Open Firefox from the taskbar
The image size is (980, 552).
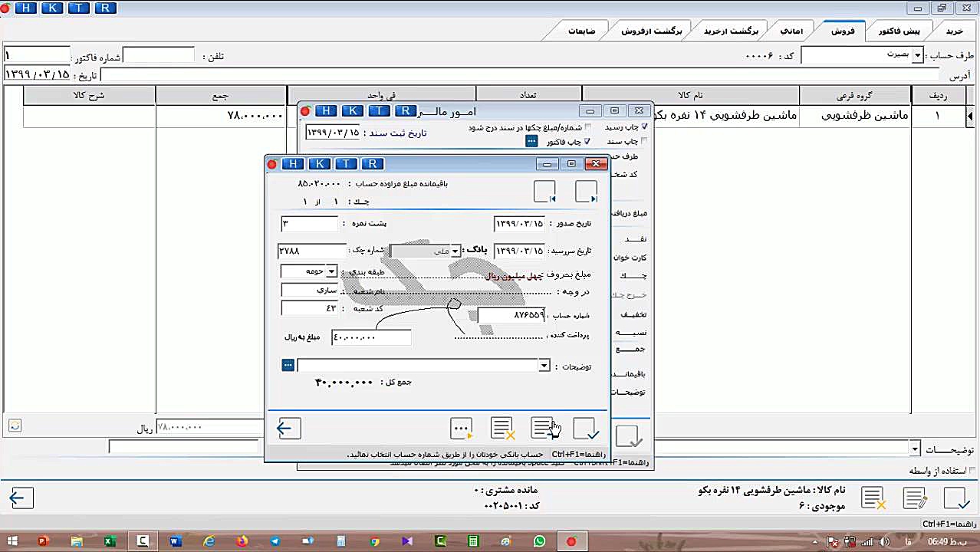pos(242,541)
